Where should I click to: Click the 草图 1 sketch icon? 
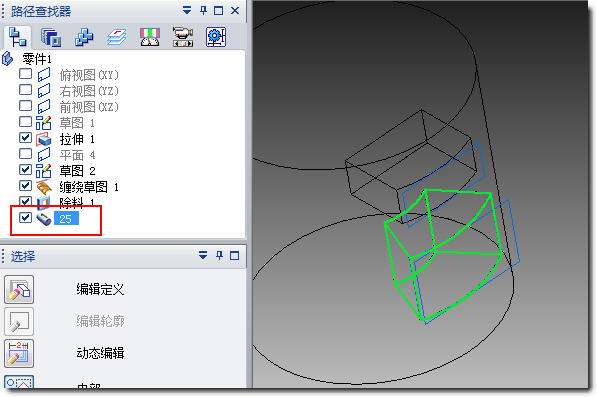[x=43, y=123]
